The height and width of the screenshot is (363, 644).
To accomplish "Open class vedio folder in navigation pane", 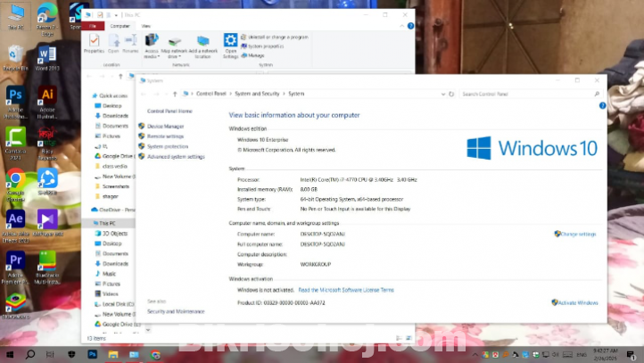I will point(111,166).
